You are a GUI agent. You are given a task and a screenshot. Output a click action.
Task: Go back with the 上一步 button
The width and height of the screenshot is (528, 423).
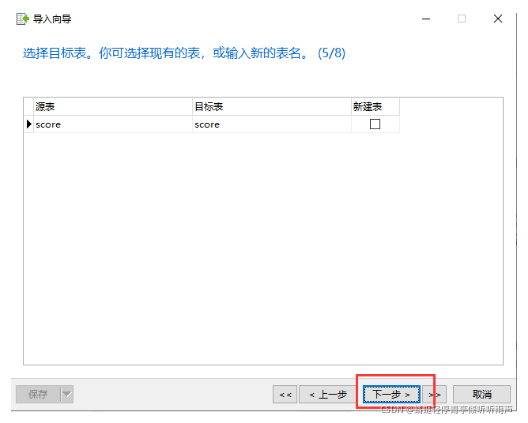[x=328, y=394]
